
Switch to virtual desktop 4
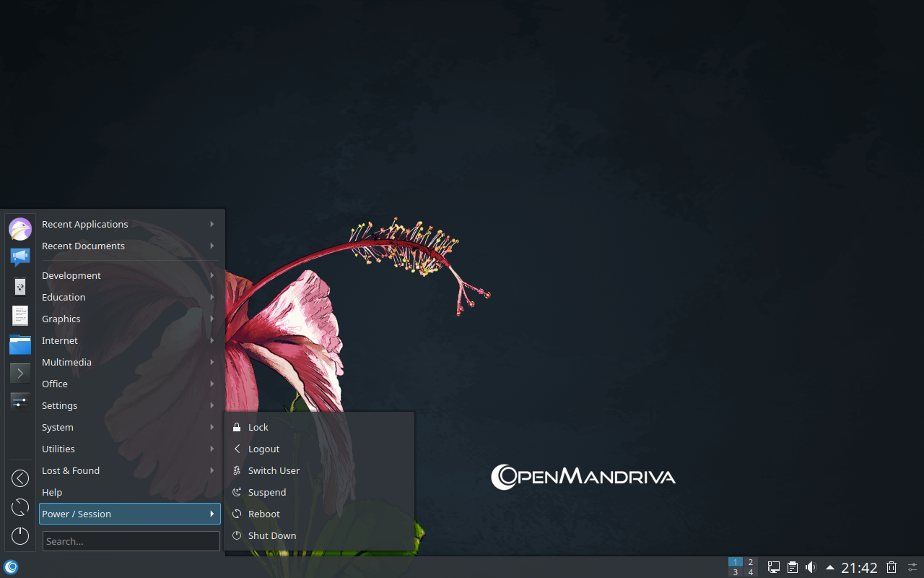coord(750,572)
